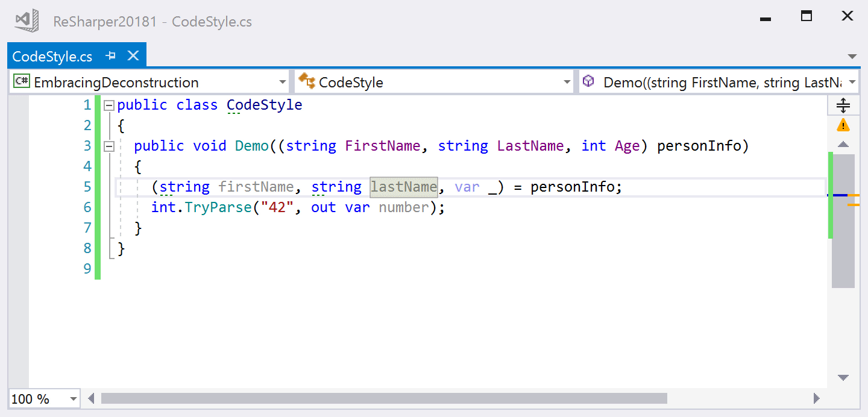This screenshot has width=868, height=417.
Task: Click the class icon next to CodeStyle
Action: point(307,81)
